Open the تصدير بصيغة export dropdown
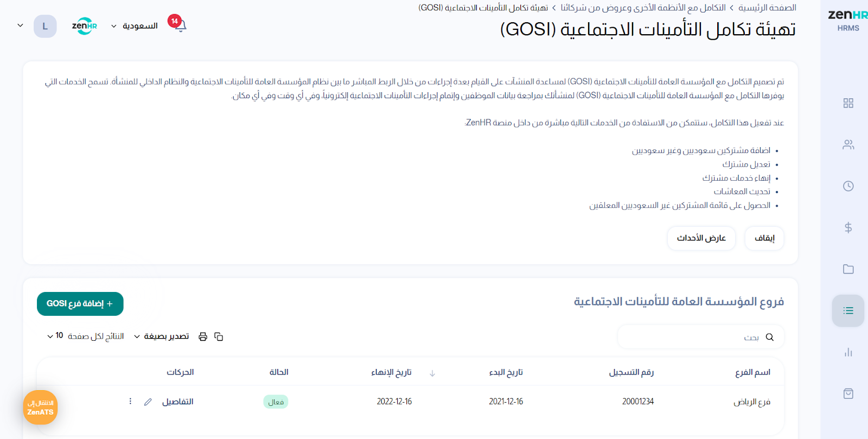The width and height of the screenshot is (868, 439). [x=162, y=336]
